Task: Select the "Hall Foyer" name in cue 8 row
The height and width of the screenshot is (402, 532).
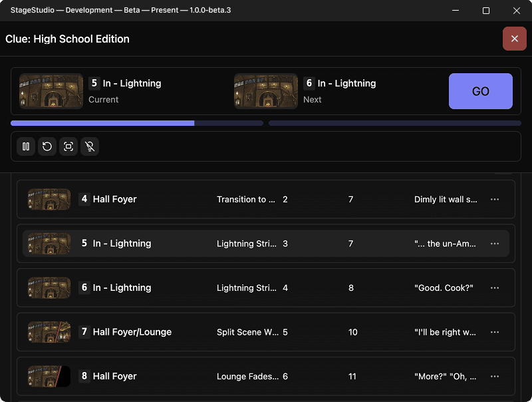Action: [114, 376]
